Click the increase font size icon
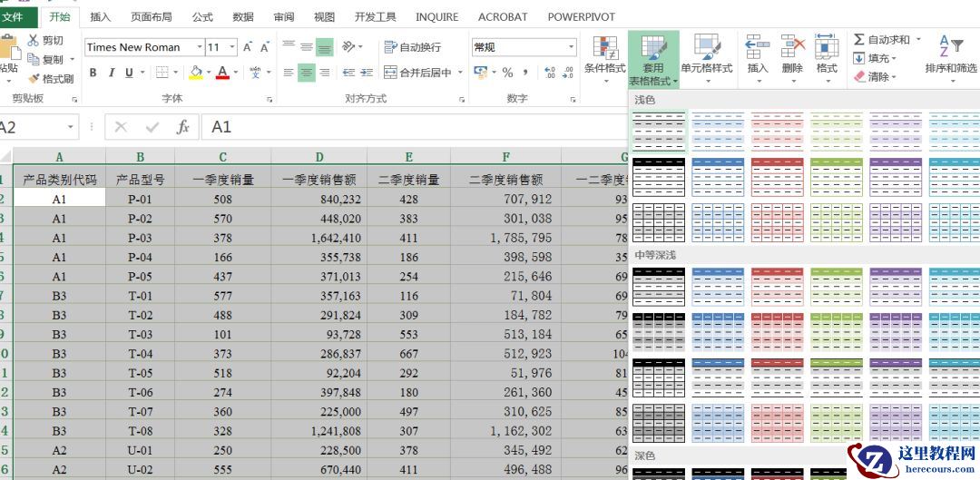This screenshot has height=480, width=980. 249,47
